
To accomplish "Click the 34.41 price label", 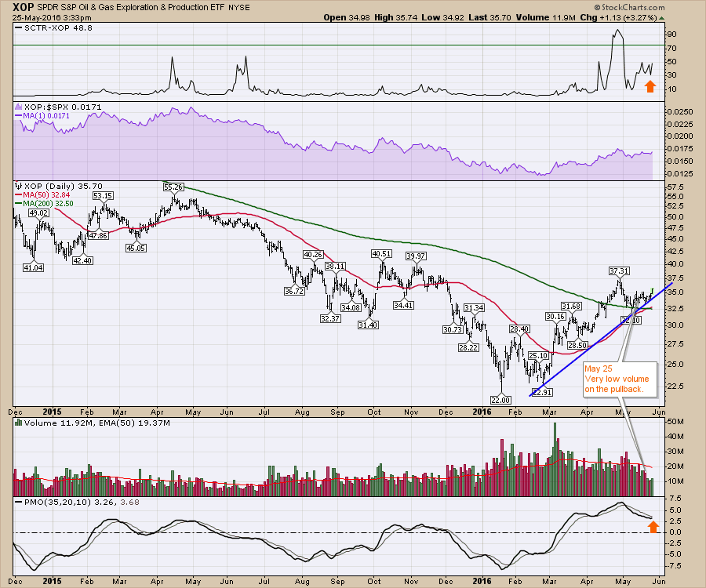I will point(403,306).
